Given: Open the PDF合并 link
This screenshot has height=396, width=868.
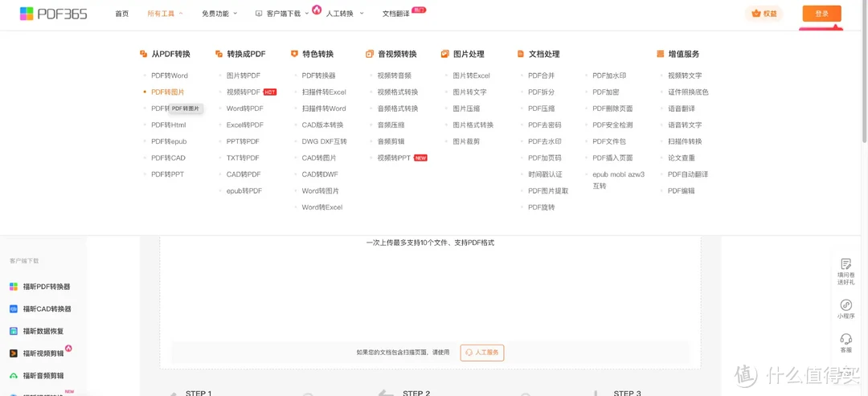Looking at the screenshot, I should [542, 76].
